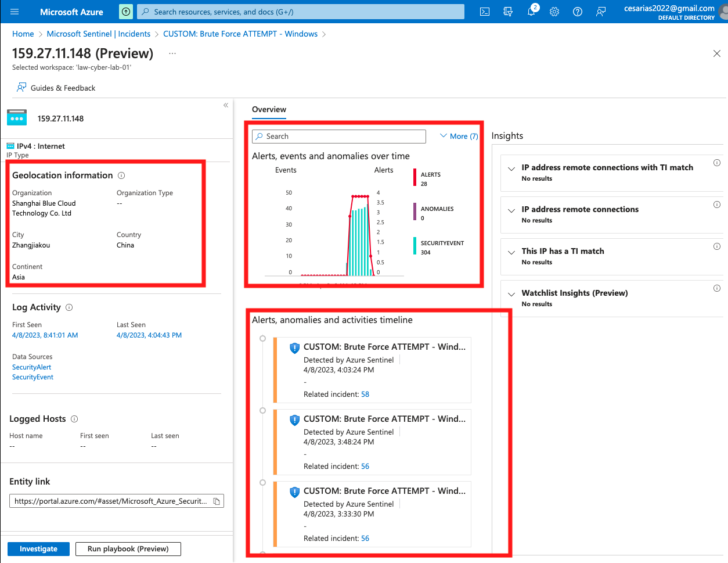
Task: Open Last Seen timestamp 4/8/2023, 4:04:43 PM
Action: coord(149,335)
